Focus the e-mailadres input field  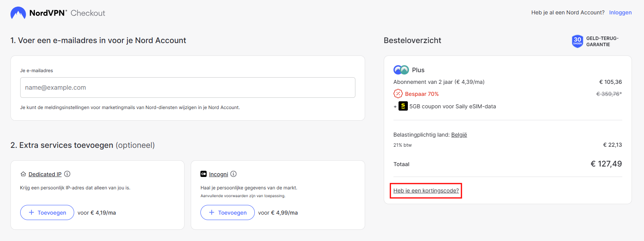point(188,88)
